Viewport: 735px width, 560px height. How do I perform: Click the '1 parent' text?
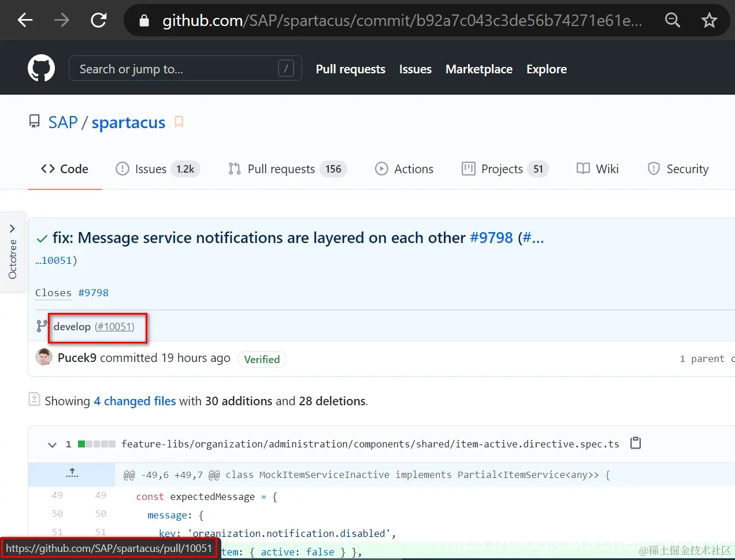[701, 359]
